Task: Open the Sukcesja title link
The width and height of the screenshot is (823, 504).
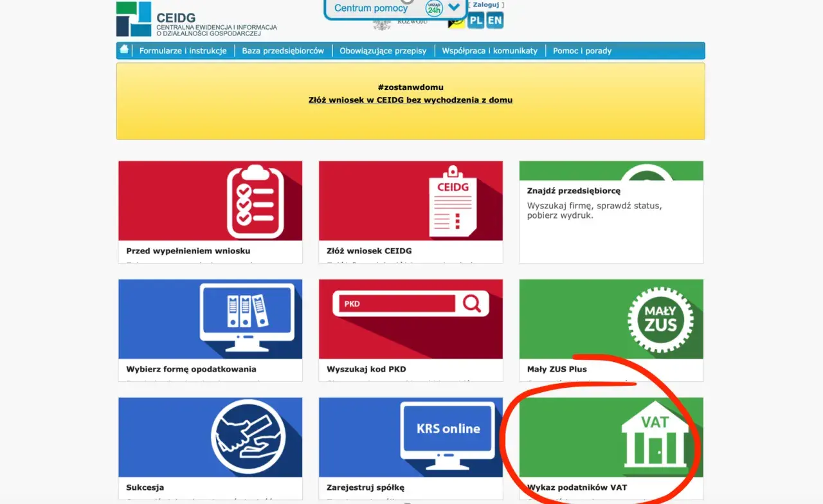Action: click(145, 487)
